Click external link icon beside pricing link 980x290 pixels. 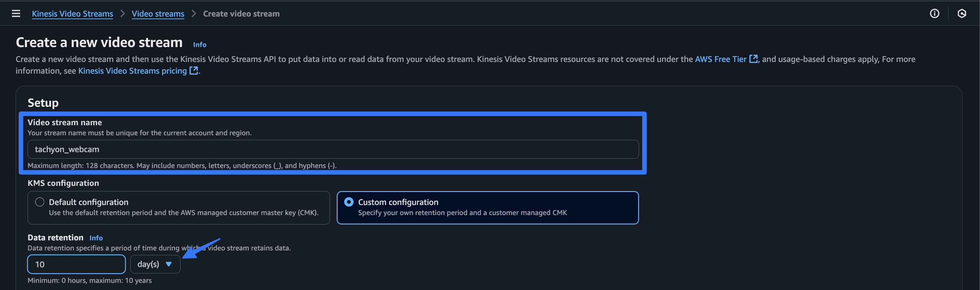(194, 71)
